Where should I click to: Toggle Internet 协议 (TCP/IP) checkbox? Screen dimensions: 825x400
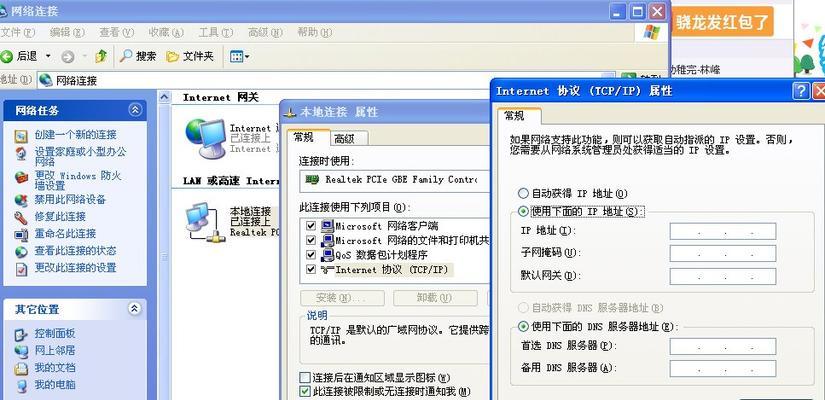[x=311, y=269]
